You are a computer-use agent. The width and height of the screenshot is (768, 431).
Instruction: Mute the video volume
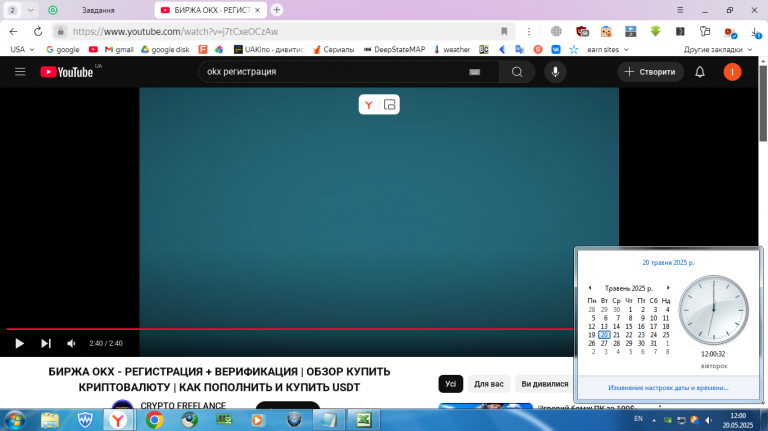click(72, 343)
